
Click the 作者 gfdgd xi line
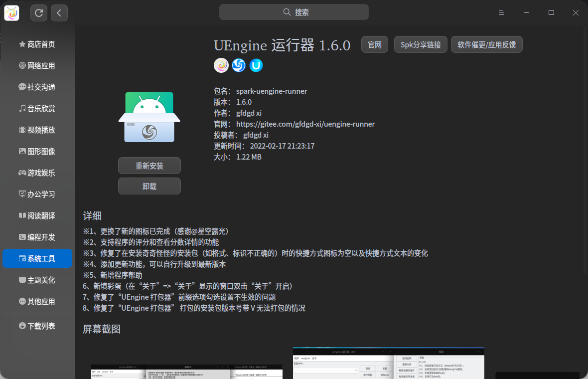pyautogui.click(x=238, y=113)
